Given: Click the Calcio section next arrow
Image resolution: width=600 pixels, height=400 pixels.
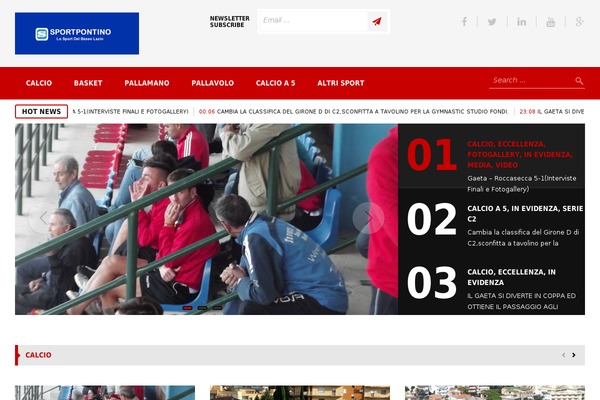Looking at the screenshot, I should (574, 355).
